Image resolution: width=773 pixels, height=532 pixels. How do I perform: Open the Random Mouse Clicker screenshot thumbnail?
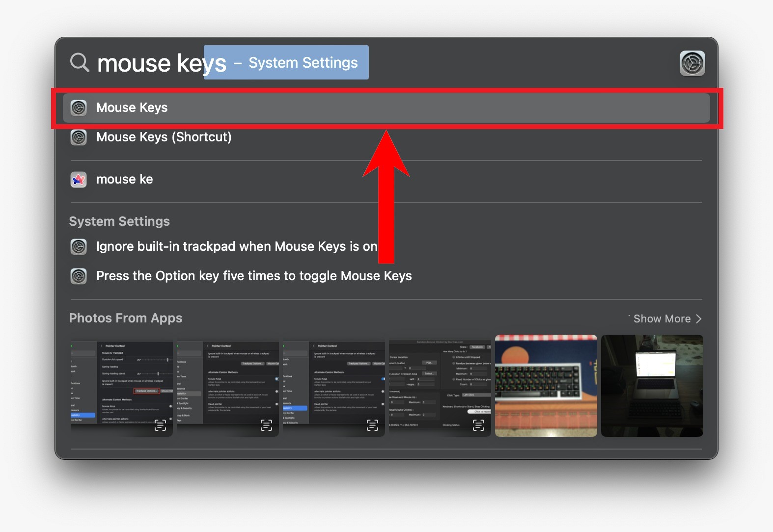click(440, 386)
